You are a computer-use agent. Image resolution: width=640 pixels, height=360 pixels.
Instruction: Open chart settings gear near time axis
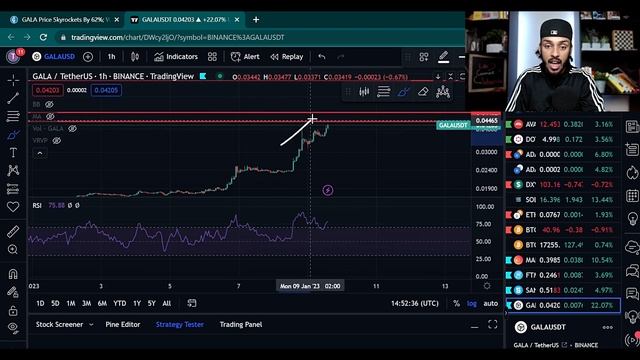(x=487, y=286)
